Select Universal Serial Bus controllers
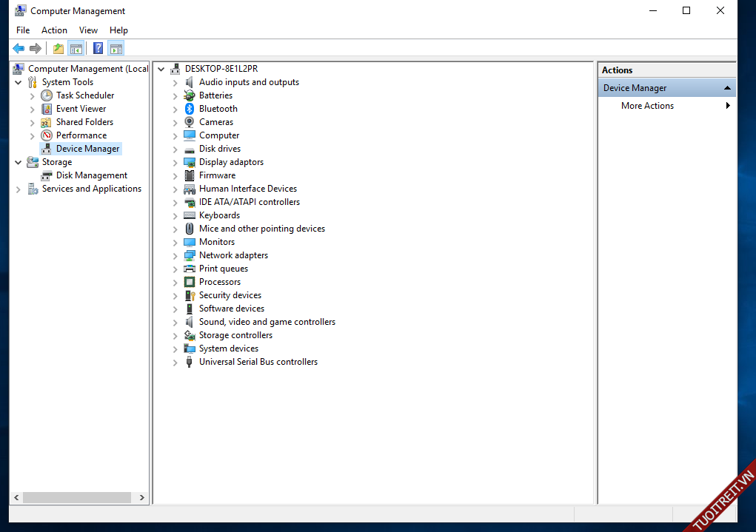The height and width of the screenshot is (532, 756). click(x=258, y=362)
